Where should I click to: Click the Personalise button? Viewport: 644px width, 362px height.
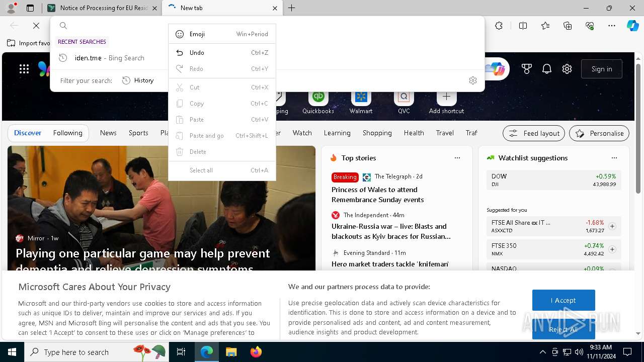(599, 133)
